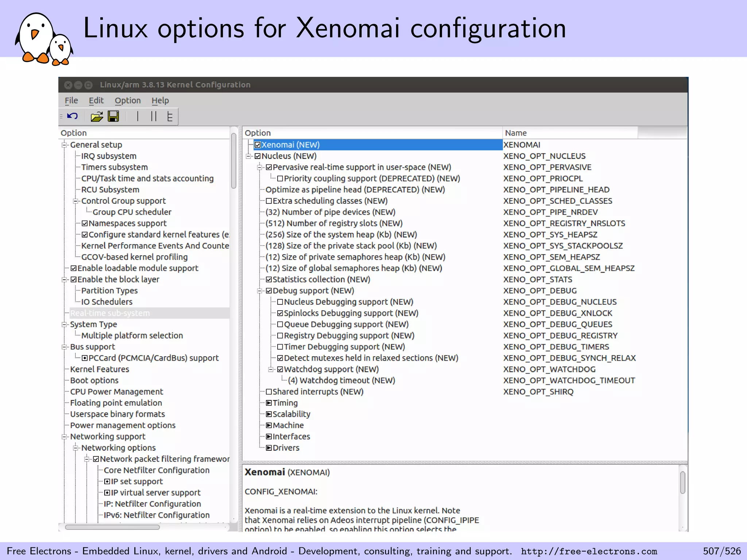Toggle IP set support checkbox

107,482
